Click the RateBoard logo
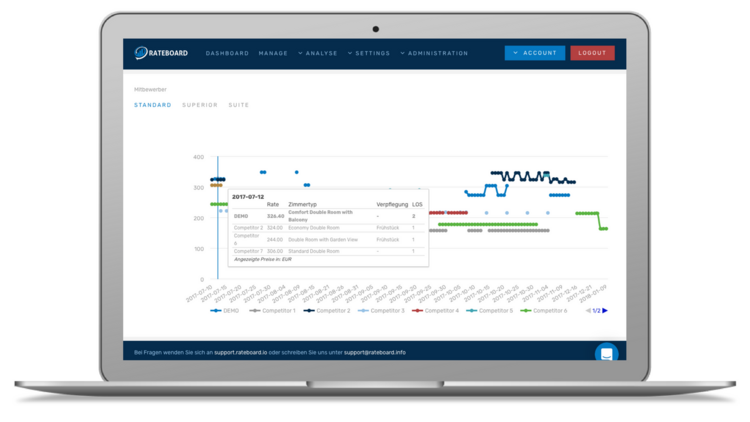The width and height of the screenshot is (750, 422). (161, 53)
